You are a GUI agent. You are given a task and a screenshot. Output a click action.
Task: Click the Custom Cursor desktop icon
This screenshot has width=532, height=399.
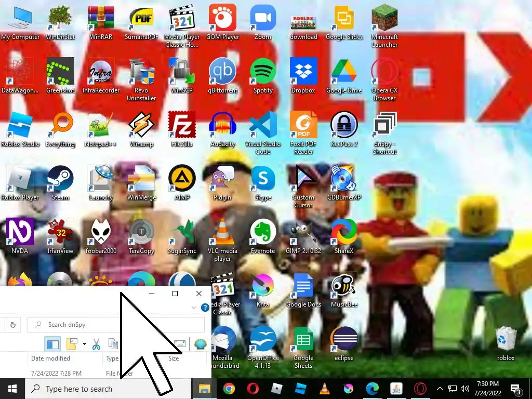click(x=303, y=187)
